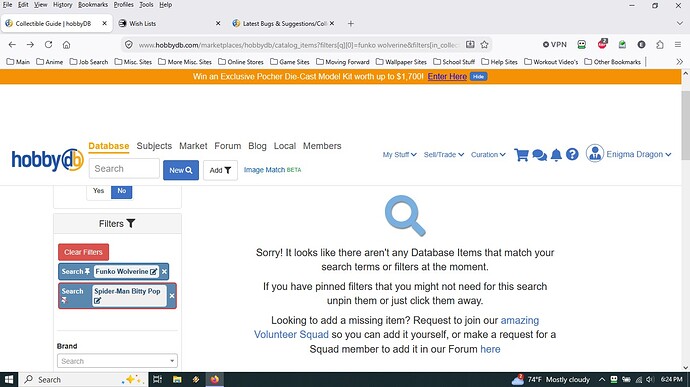The width and height of the screenshot is (690, 387).
Task: Open the browser hamburger menu
Action: click(x=678, y=44)
